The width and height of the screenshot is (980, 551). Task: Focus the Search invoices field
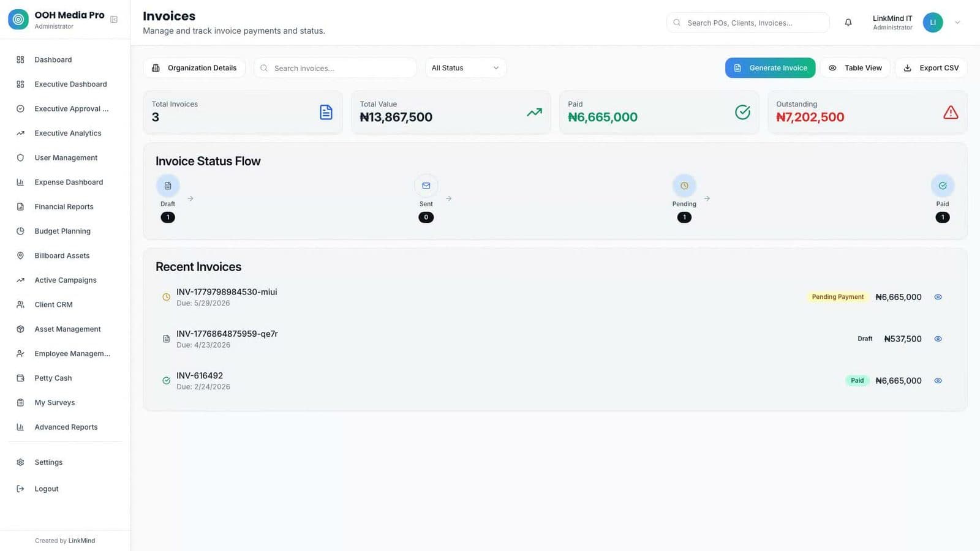tap(335, 68)
